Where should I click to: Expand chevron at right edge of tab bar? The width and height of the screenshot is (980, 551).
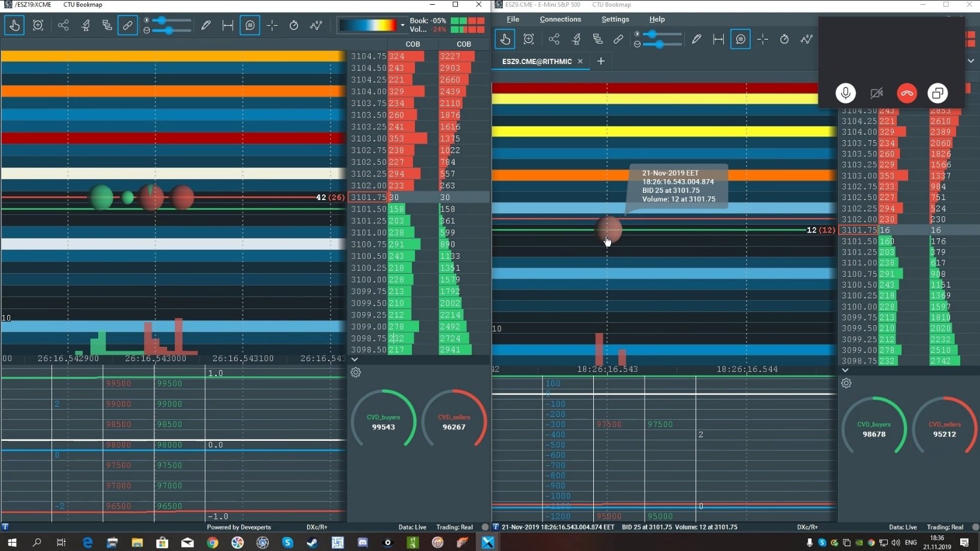coord(970,61)
